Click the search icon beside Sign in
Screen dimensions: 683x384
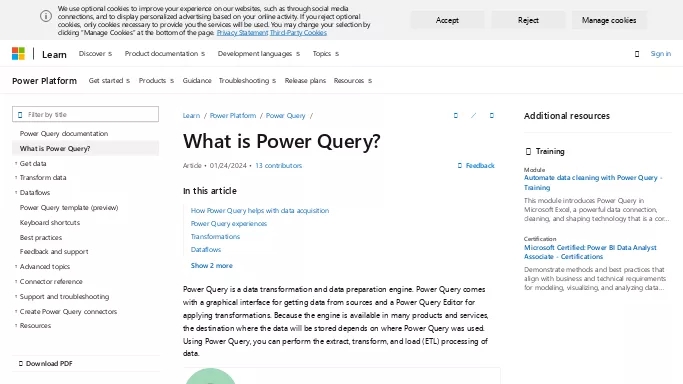tap(637, 54)
